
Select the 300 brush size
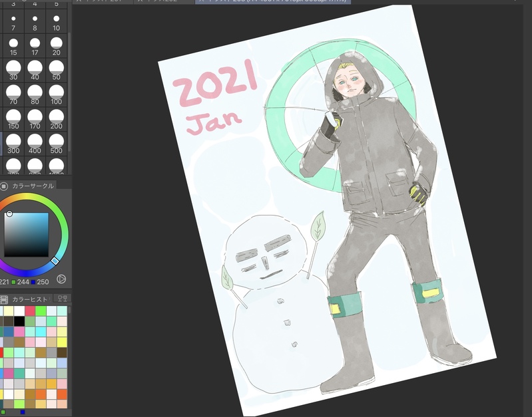pyautogui.click(x=13, y=144)
